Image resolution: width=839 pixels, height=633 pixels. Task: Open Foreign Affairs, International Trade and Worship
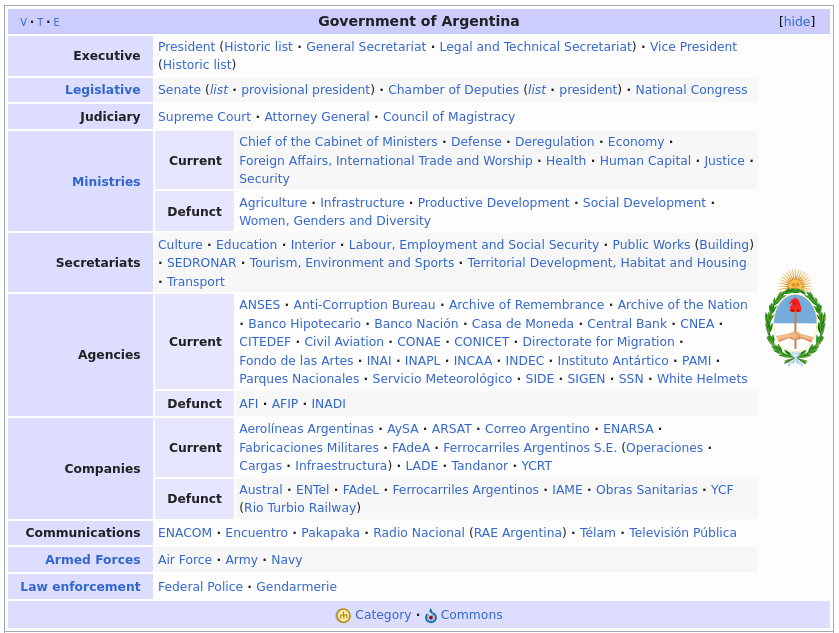[386, 161]
